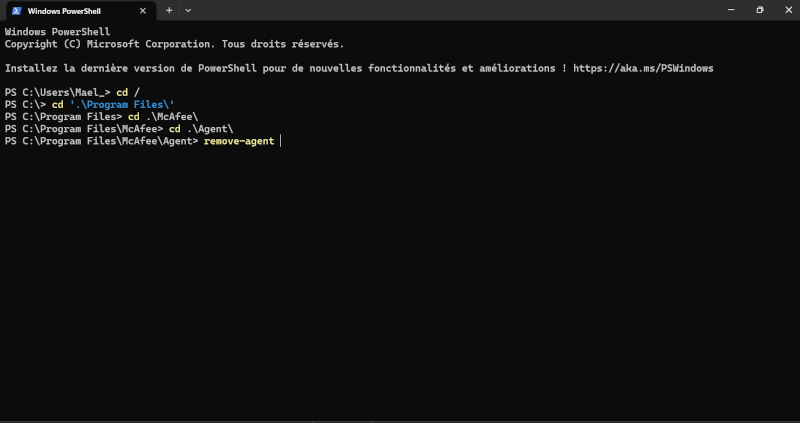Image resolution: width=800 pixels, height=423 pixels.
Task: Close the Windows PowerShell tab
Action: (x=143, y=10)
